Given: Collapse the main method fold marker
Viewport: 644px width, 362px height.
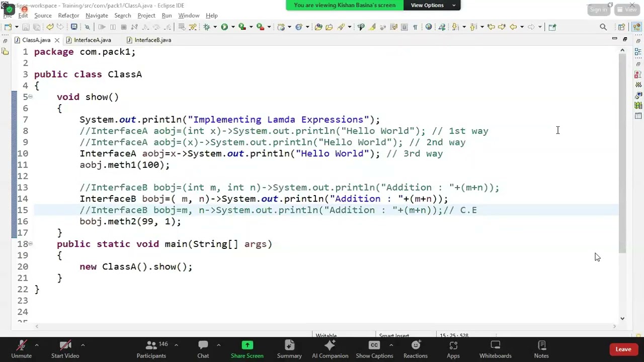Looking at the screenshot, I should point(30,244).
